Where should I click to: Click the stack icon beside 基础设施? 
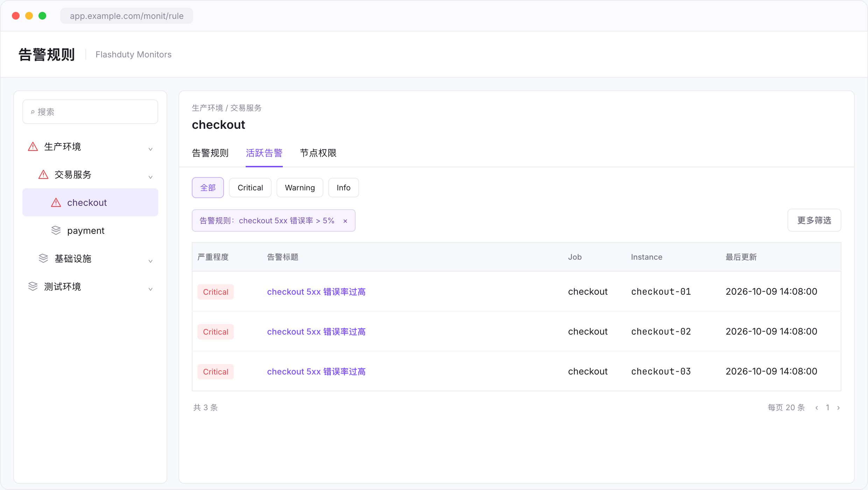(x=43, y=258)
